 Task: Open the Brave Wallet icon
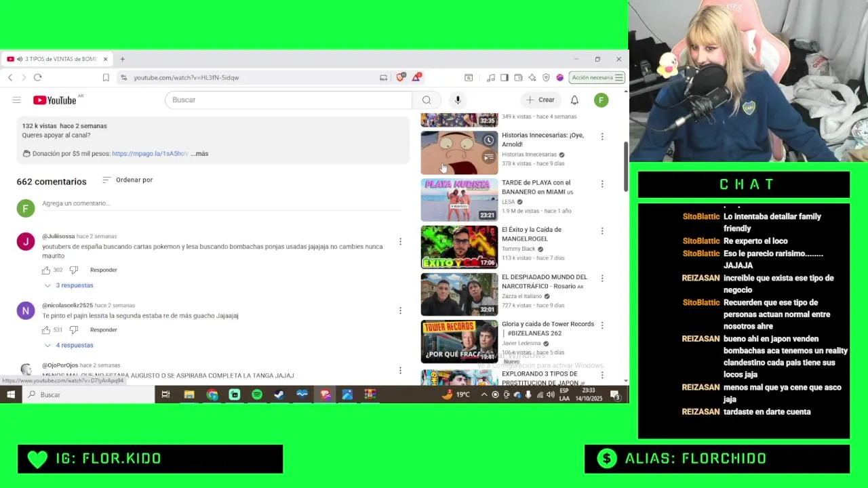[x=518, y=77]
